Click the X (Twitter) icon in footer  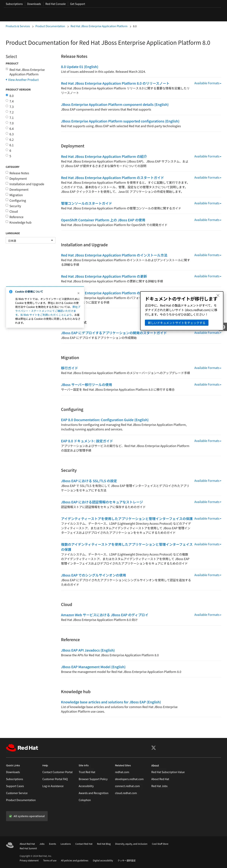(x=153, y=748)
